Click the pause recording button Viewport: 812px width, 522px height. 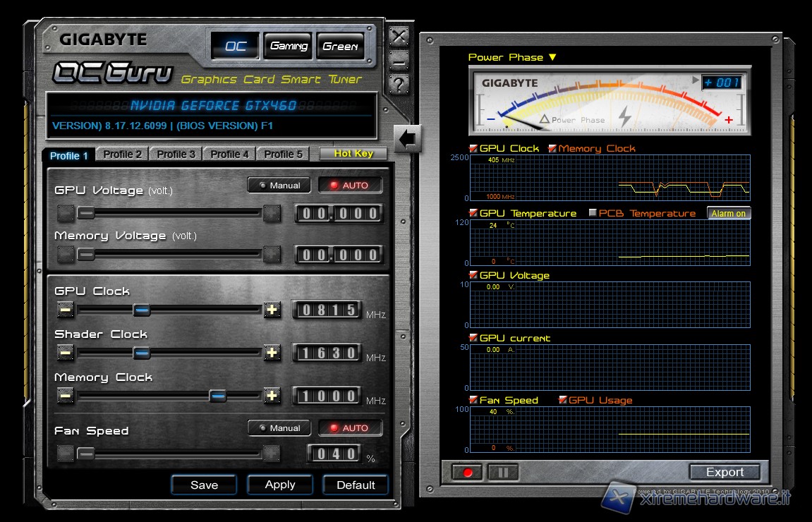click(502, 472)
